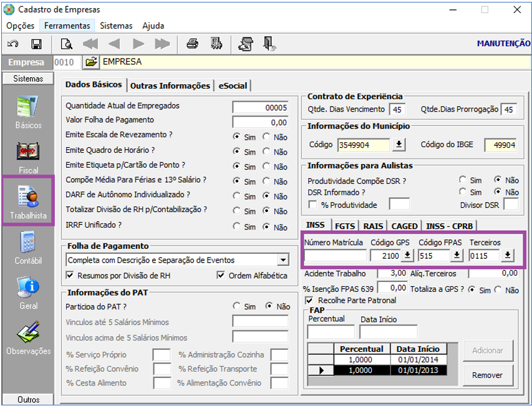
Task: Click the Valor Folha de Pagamento field
Action: [x=260, y=122]
